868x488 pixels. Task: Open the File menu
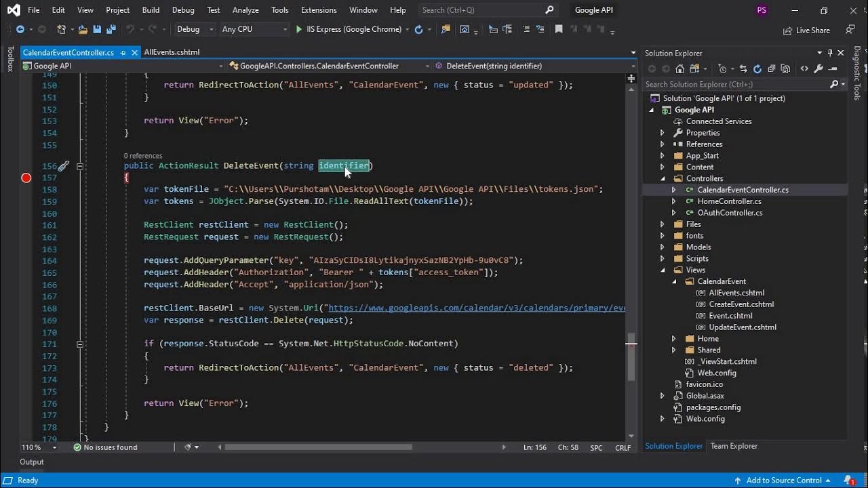(33, 10)
